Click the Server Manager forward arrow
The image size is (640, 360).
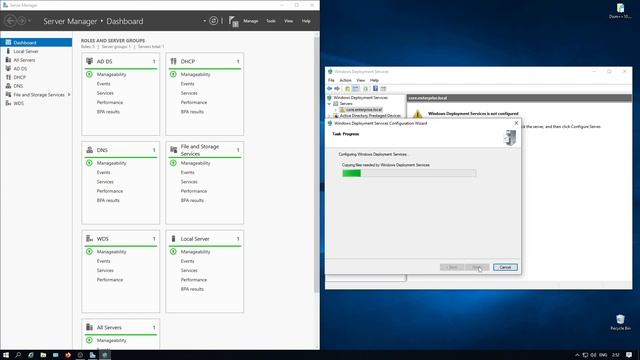tap(22, 20)
